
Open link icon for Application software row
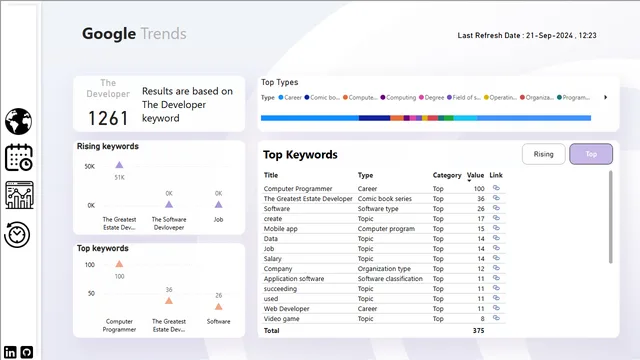496,278
